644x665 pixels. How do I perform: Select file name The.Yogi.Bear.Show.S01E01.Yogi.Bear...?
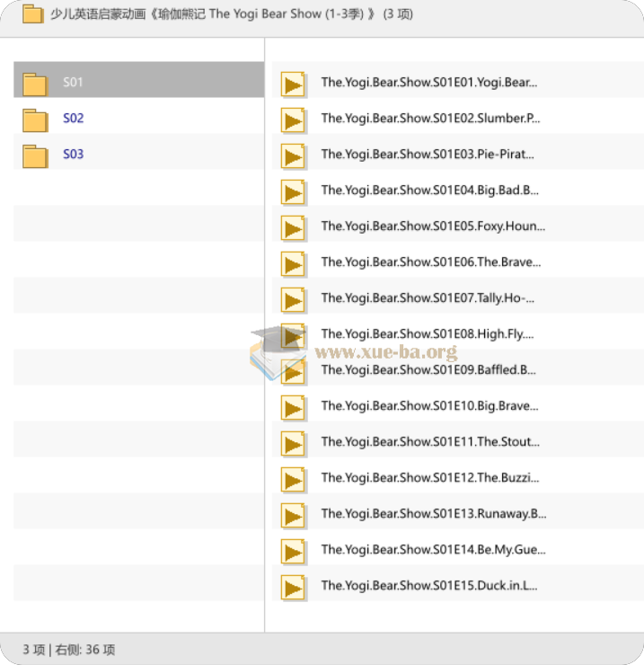point(429,83)
